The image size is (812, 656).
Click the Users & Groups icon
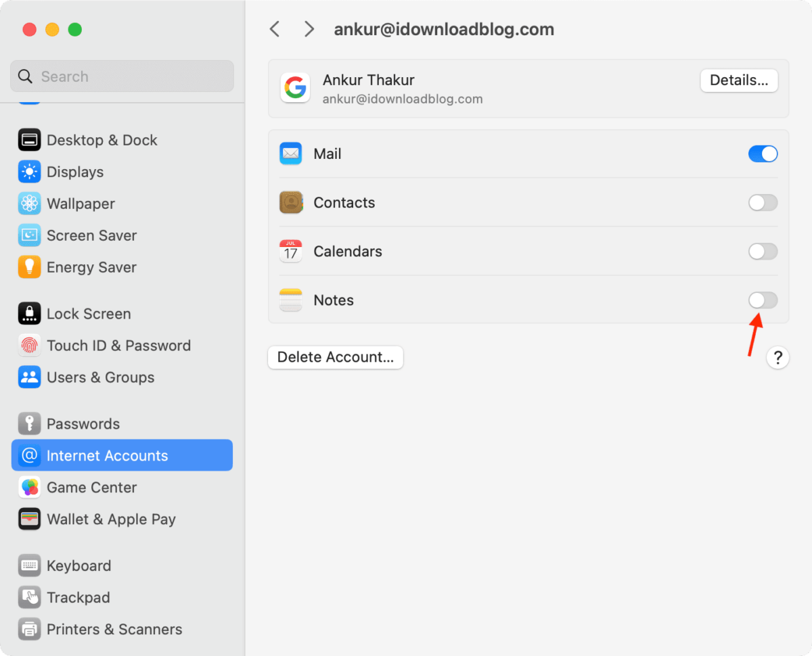point(29,377)
